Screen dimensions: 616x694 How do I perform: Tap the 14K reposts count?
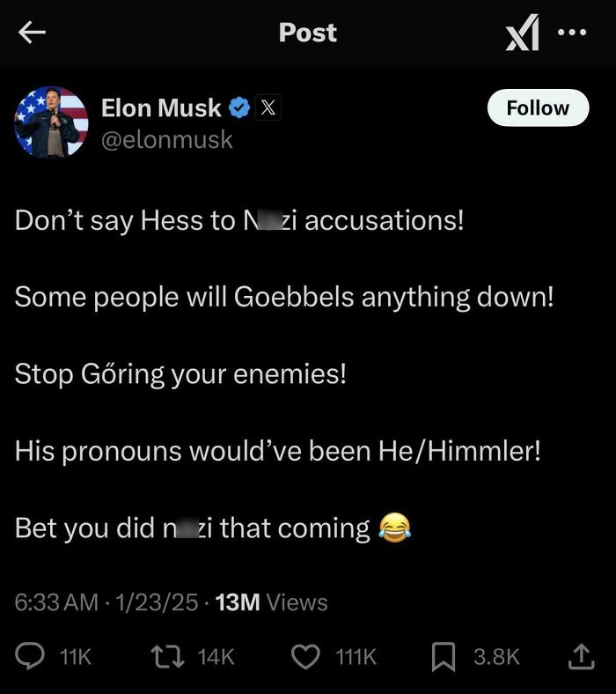(x=216, y=657)
